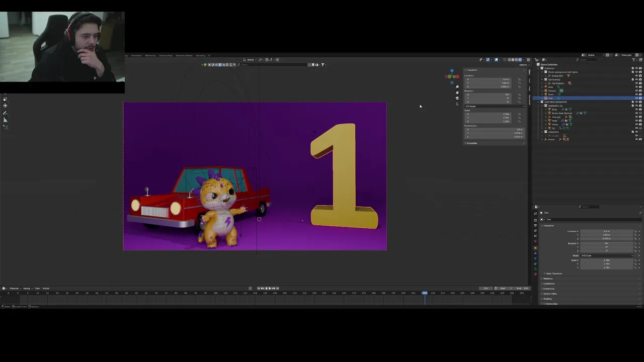
Task: Jump to the timeline start frame button
Action: tap(259, 288)
